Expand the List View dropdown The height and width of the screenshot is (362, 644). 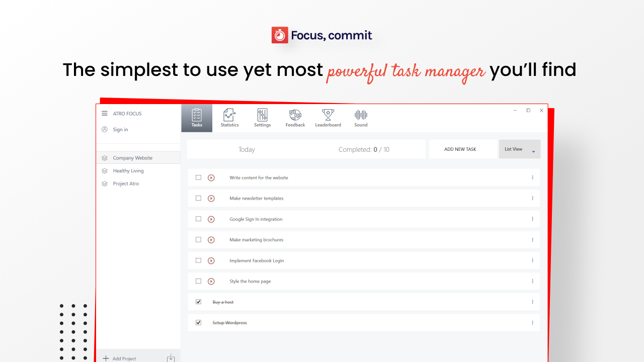520,149
